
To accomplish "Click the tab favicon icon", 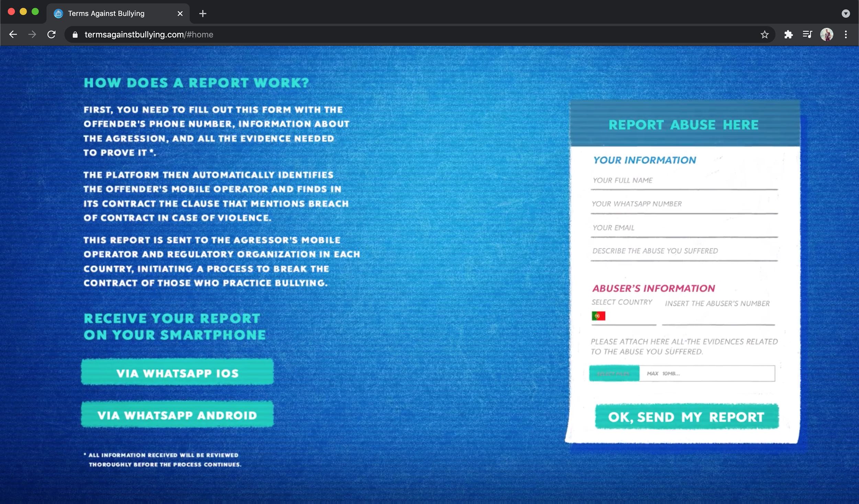I will click(58, 13).
